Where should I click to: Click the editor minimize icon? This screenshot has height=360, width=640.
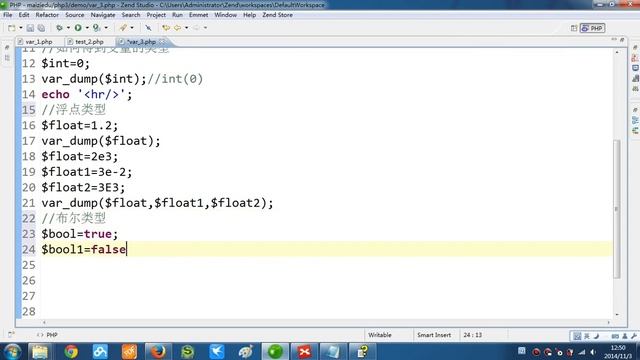[614, 40]
